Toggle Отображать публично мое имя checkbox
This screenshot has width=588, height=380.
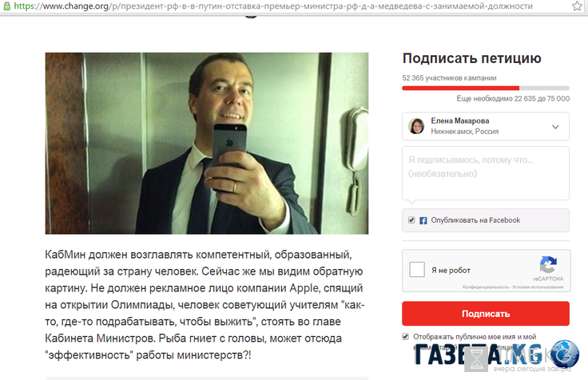pyautogui.click(x=405, y=337)
